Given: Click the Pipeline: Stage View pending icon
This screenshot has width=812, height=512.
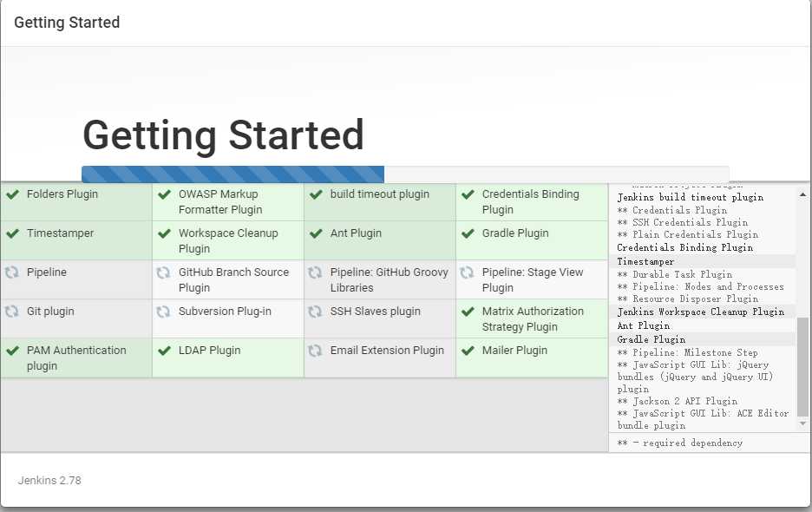Looking at the screenshot, I should (x=467, y=272).
